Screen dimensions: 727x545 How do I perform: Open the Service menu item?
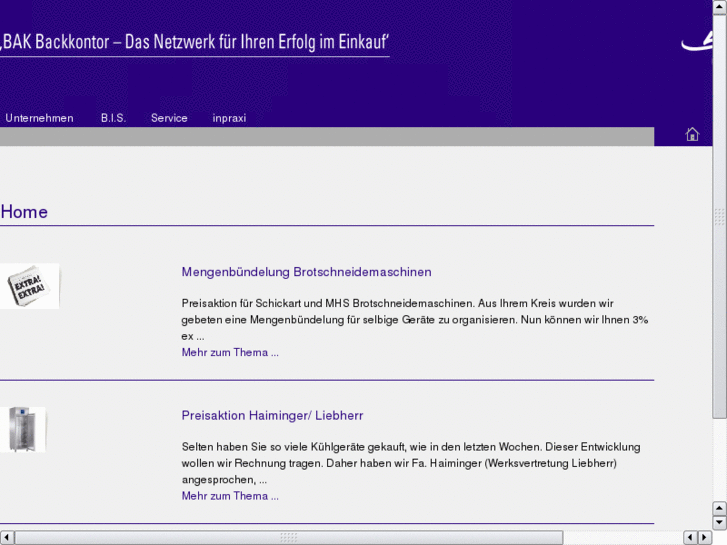point(169,118)
